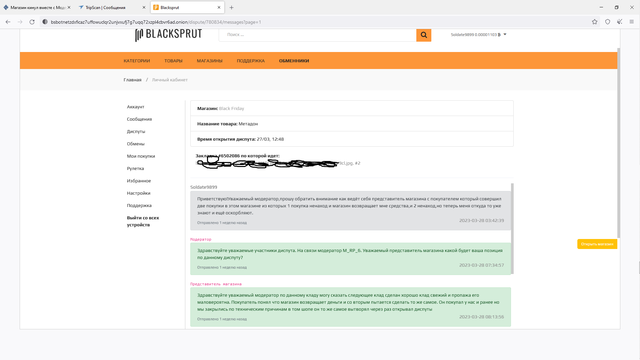Open a new browser tab with plus
Viewport: 640px width, 360px height.
[231, 7]
